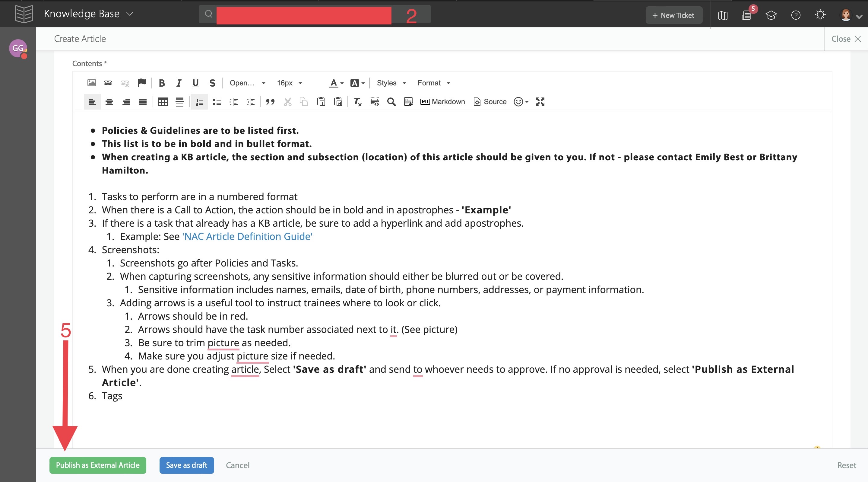The height and width of the screenshot is (482, 868).
Task: Open the map-style panel icon in header
Action: point(722,15)
